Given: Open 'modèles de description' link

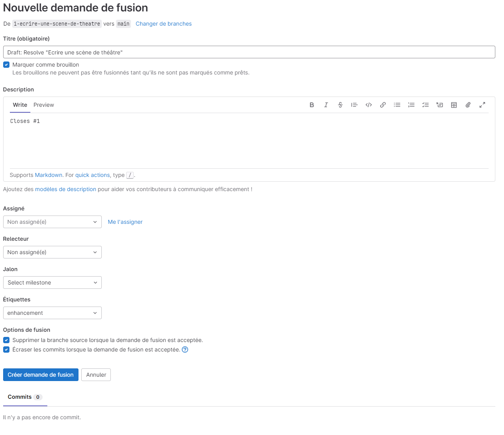Looking at the screenshot, I should click(x=65, y=189).
